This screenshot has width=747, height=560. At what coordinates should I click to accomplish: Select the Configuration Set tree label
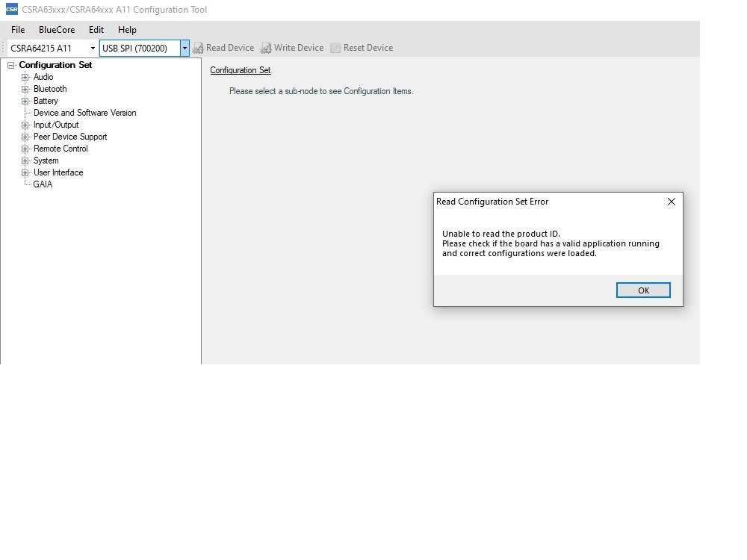55,65
